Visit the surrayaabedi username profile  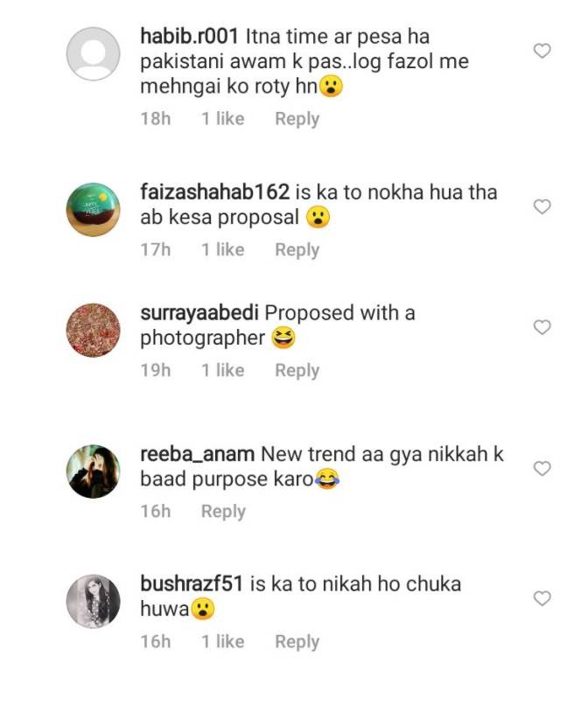tap(199, 313)
